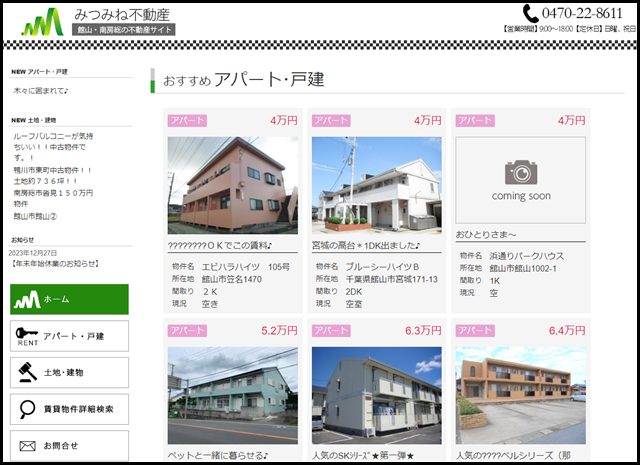Viewport: 640px width, 465px height.
Task: Open 賃貸物件詳細検索 menu item
Action: 69,409
